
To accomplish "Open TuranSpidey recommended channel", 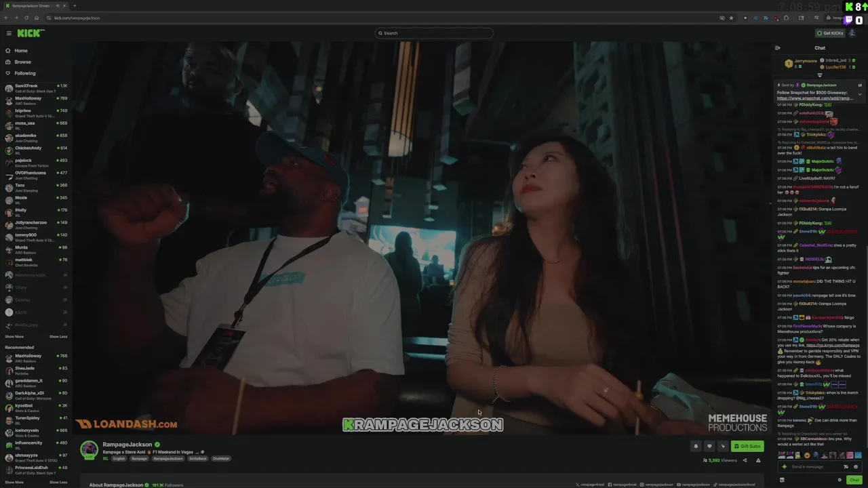I will (x=35, y=420).
